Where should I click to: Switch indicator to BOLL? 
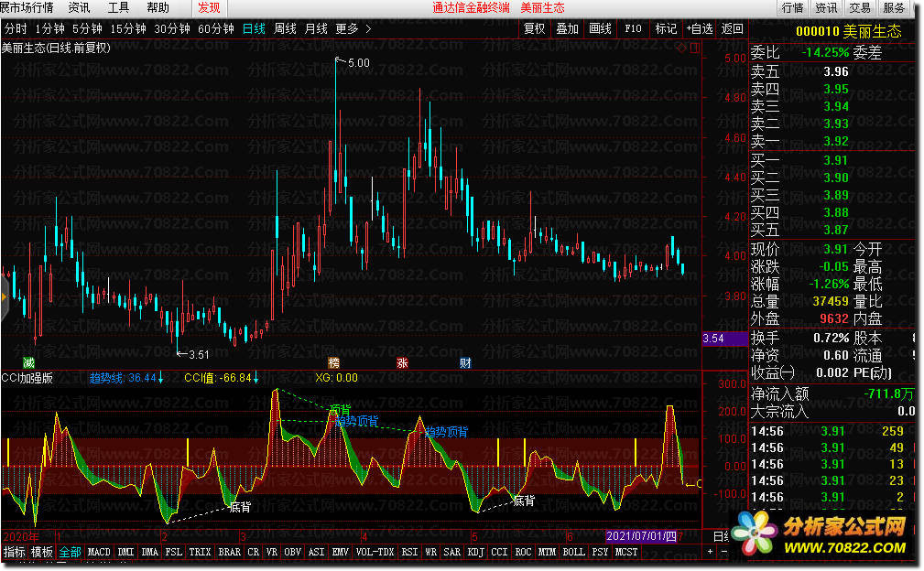coord(573,552)
